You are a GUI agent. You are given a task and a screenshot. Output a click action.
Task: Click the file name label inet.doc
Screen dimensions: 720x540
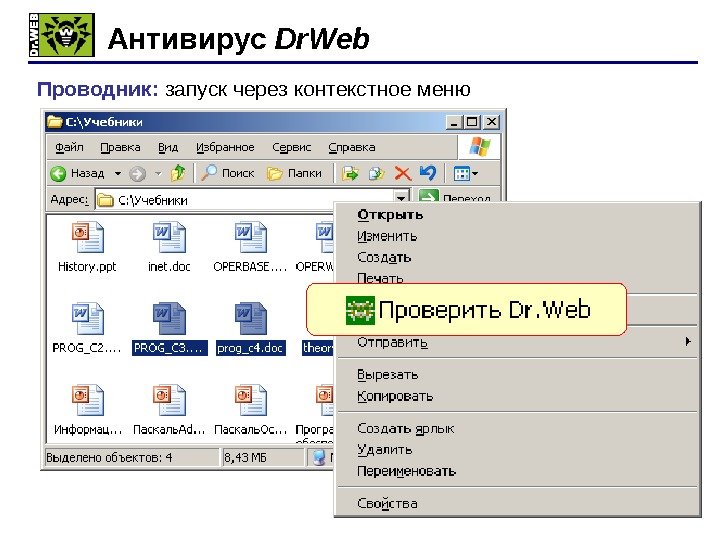(169, 267)
